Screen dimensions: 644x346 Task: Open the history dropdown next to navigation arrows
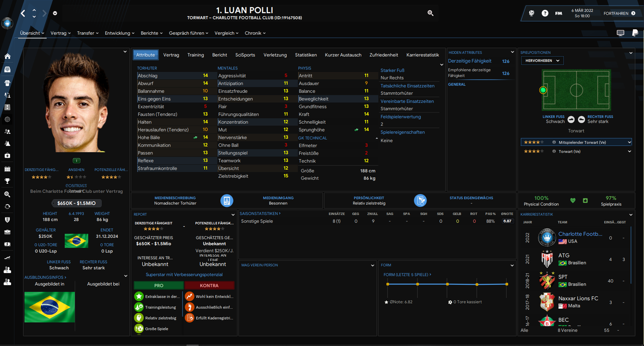55,13
